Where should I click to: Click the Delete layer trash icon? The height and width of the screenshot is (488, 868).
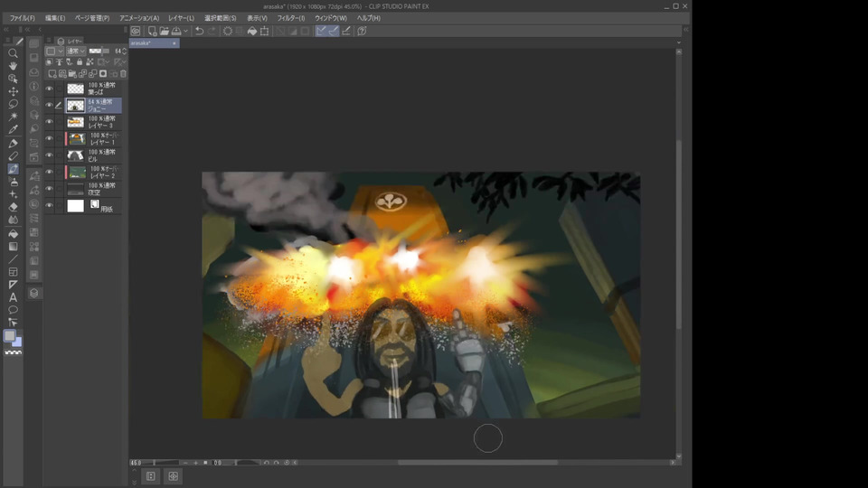(x=124, y=73)
